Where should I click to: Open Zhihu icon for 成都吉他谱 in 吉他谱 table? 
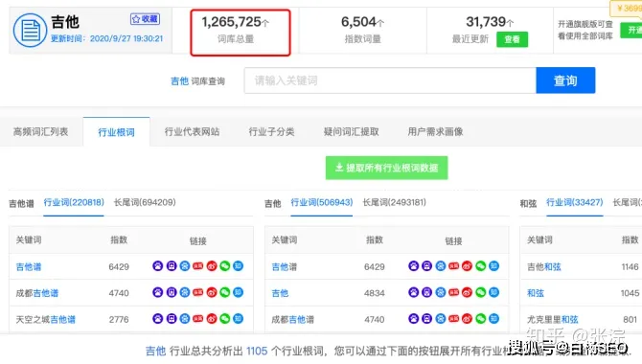pyautogui.click(x=239, y=292)
